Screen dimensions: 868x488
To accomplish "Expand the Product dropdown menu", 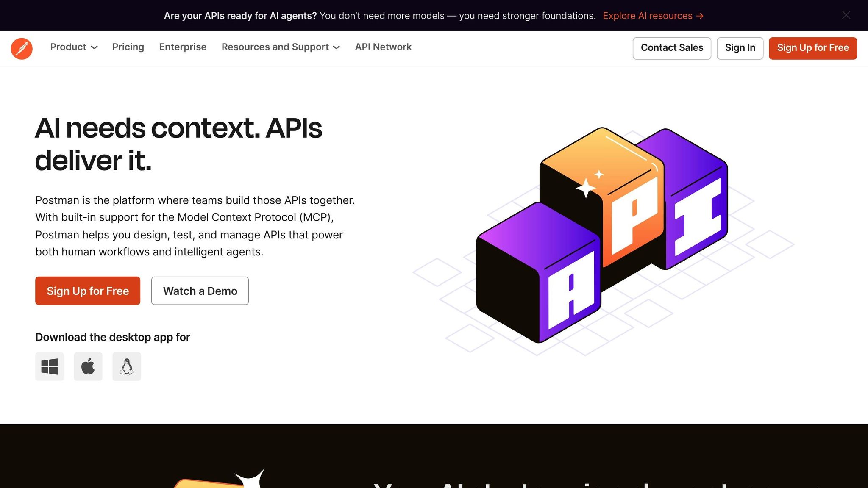I will click(x=68, y=47).
